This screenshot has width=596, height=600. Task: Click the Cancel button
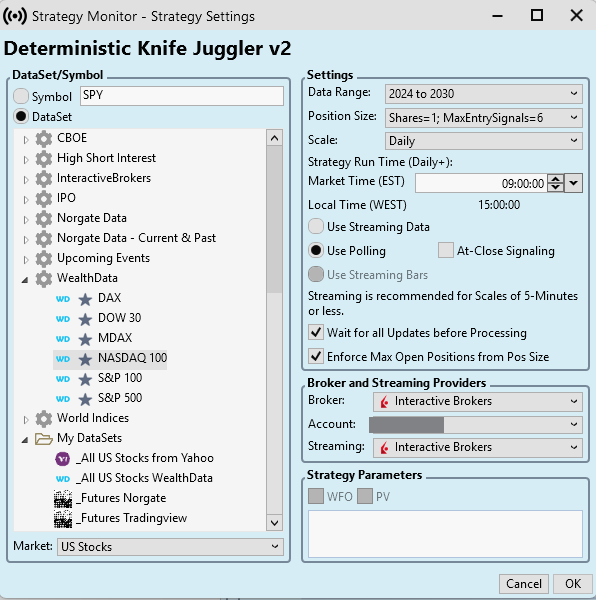524,584
